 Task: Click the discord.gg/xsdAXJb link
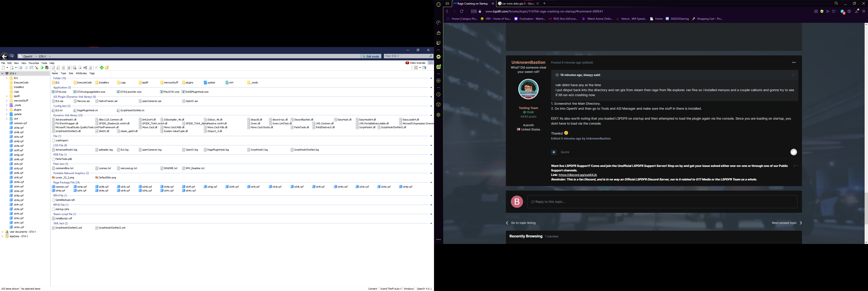pos(578,175)
